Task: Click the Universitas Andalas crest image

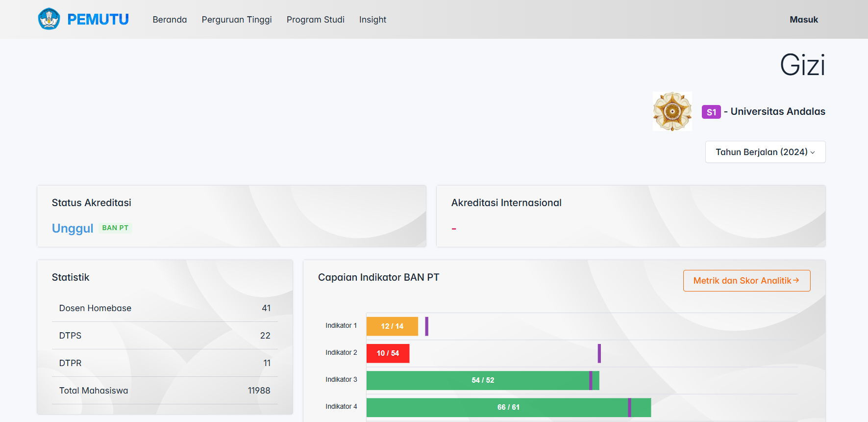Action: click(x=672, y=111)
